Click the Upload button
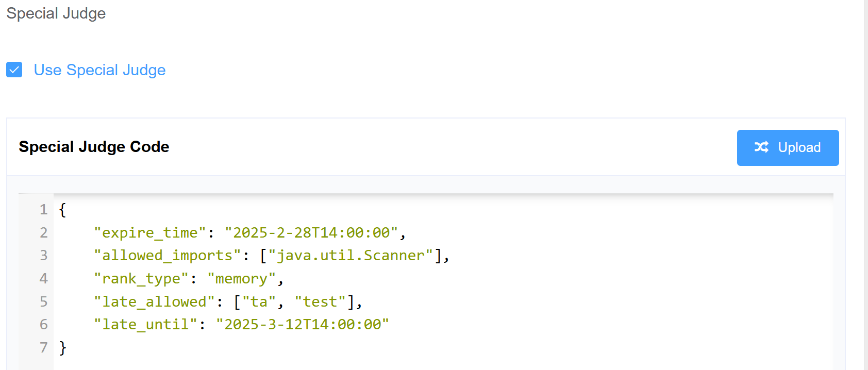 pos(788,147)
